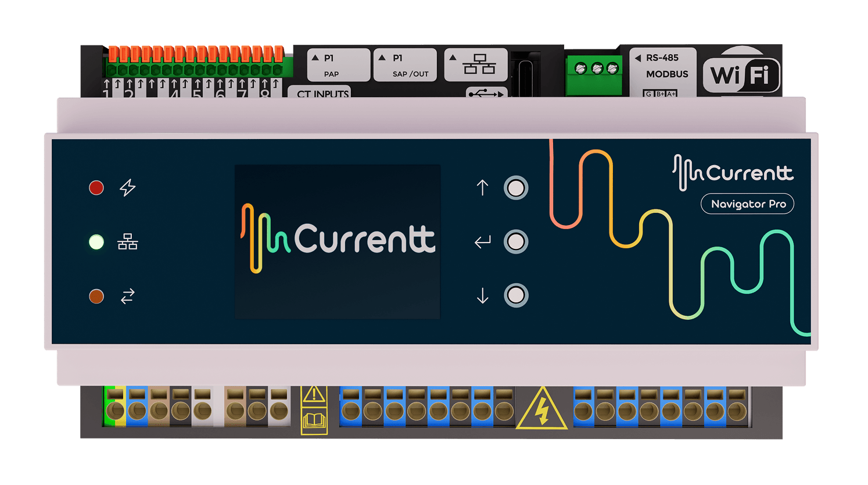
Task: Select the network status icon beside green LED
Action: click(x=128, y=242)
